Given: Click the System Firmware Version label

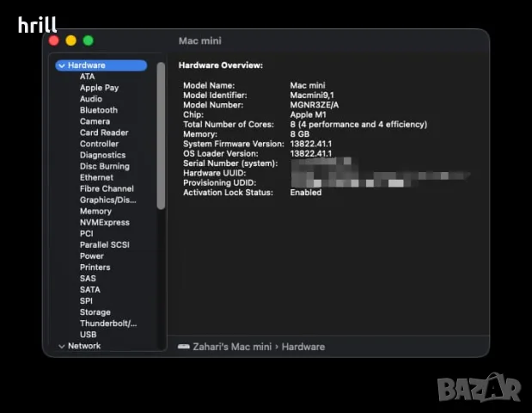Looking at the screenshot, I should (234, 144).
